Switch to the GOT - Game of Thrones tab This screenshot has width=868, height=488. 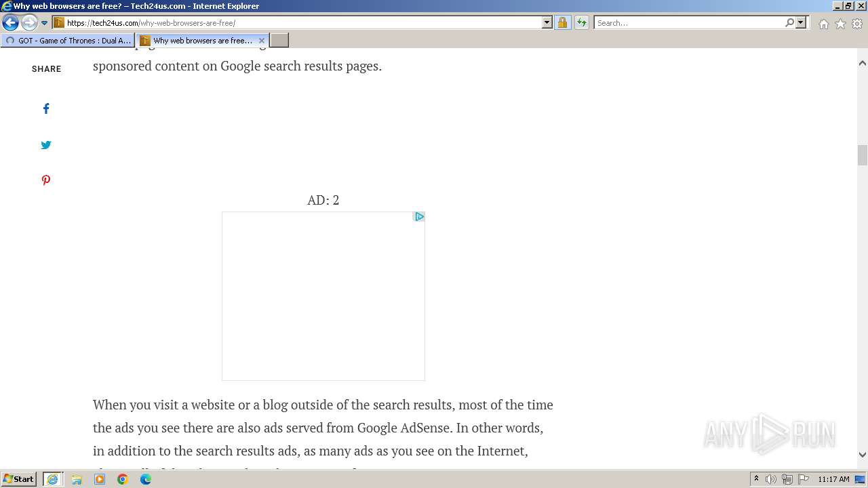[x=68, y=41]
